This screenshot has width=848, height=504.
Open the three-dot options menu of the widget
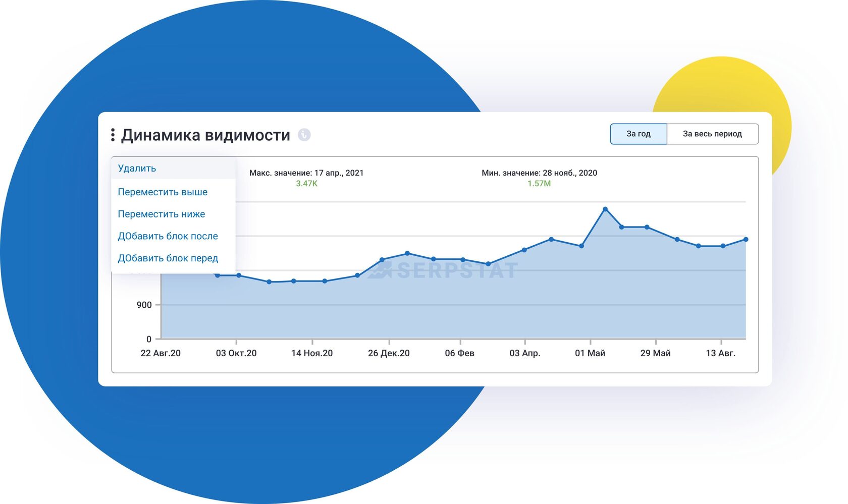(x=113, y=135)
